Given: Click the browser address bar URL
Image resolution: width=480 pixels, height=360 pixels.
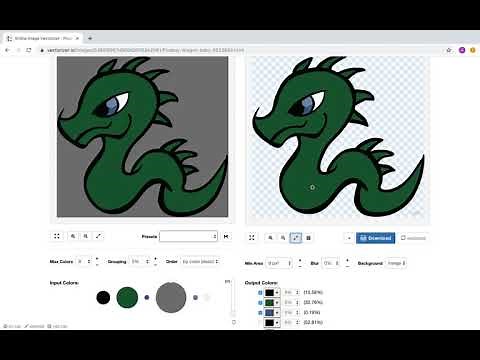Looking at the screenshot, I should 145,50.
